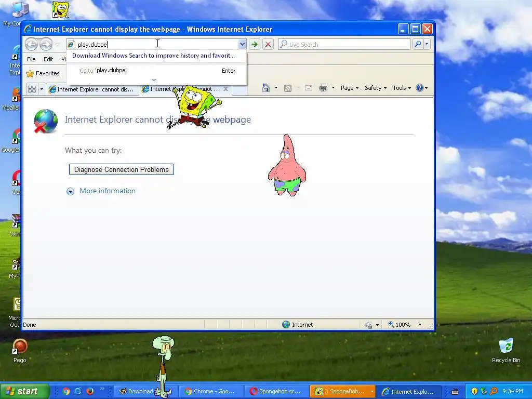Click the Forward navigation arrow
Image resolution: width=532 pixels, height=399 pixels.
(46, 44)
